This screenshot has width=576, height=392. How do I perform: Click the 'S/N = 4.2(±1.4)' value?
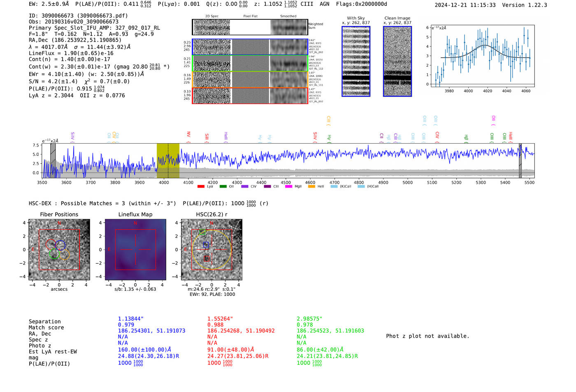click(53, 81)
